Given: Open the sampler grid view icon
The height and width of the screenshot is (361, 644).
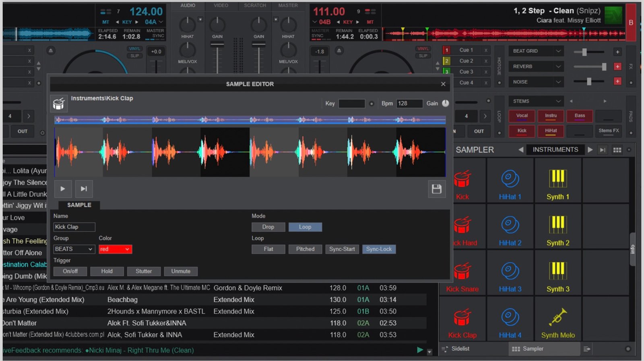Looking at the screenshot, I should pyautogui.click(x=617, y=150).
